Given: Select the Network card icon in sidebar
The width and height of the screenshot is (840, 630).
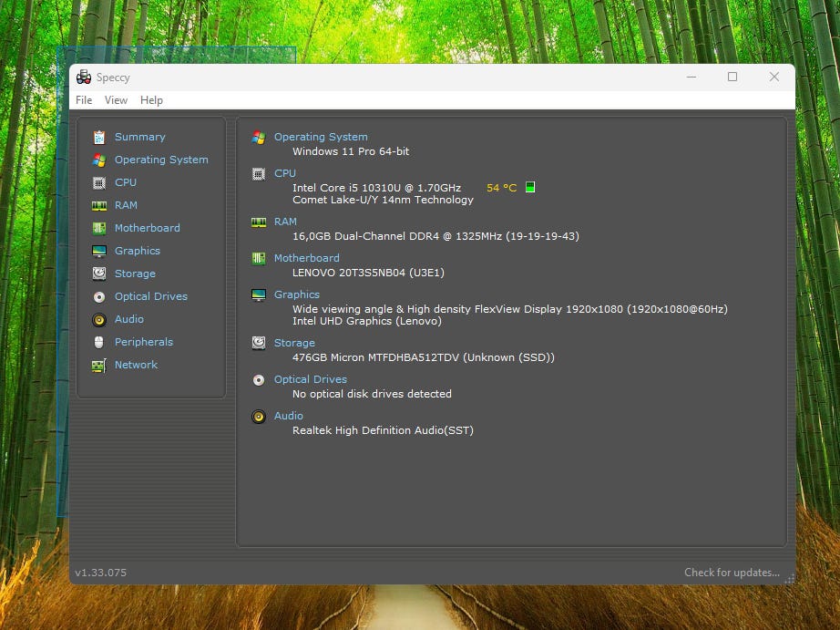Looking at the screenshot, I should 99,365.
